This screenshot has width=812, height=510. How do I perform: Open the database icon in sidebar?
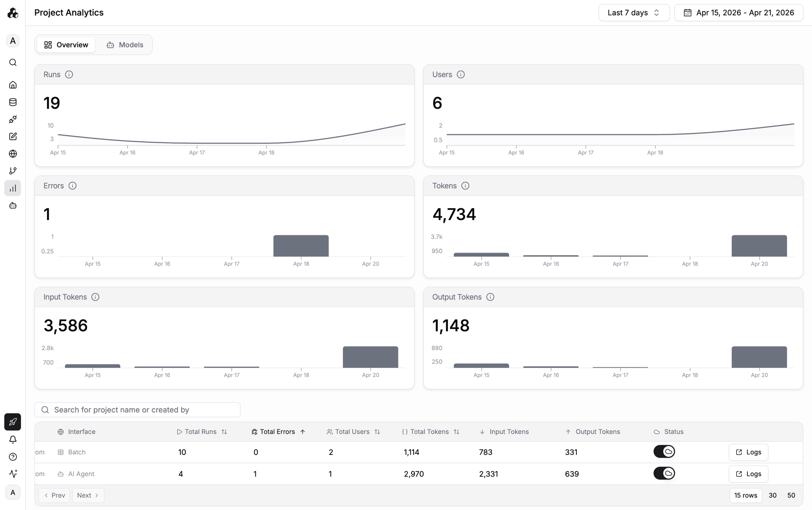[x=13, y=102]
